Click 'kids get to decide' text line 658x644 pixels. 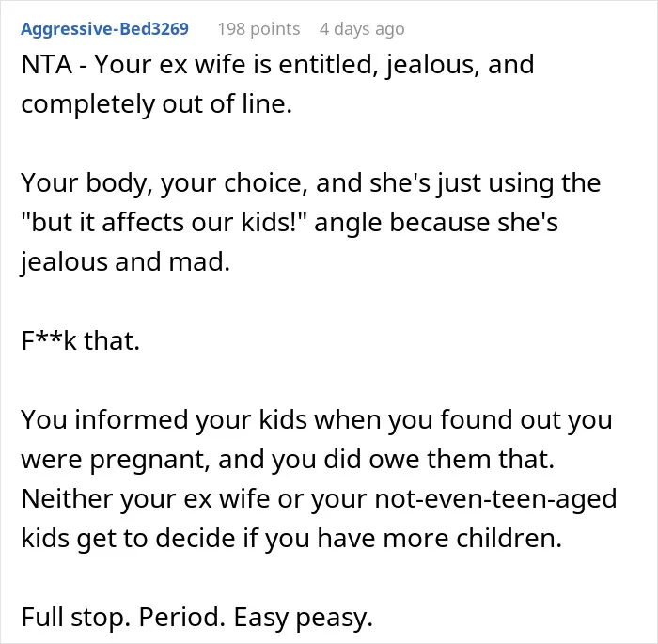point(130,538)
